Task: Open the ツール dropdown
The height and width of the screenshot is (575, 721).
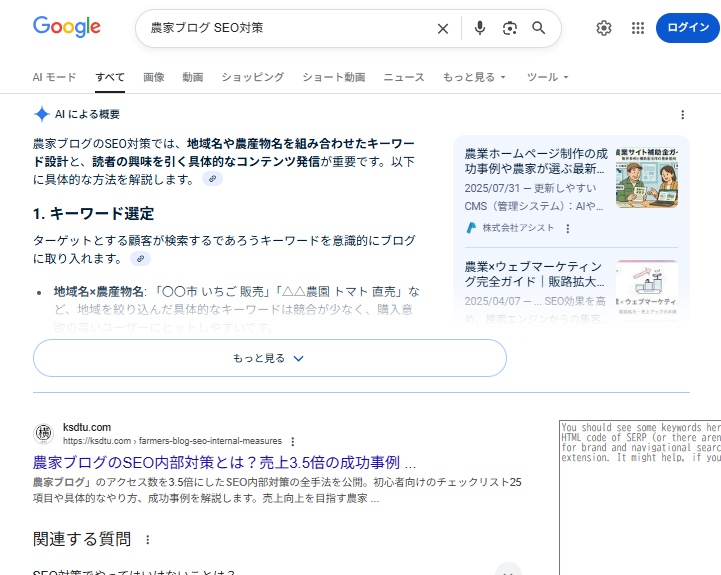Action: (547, 77)
